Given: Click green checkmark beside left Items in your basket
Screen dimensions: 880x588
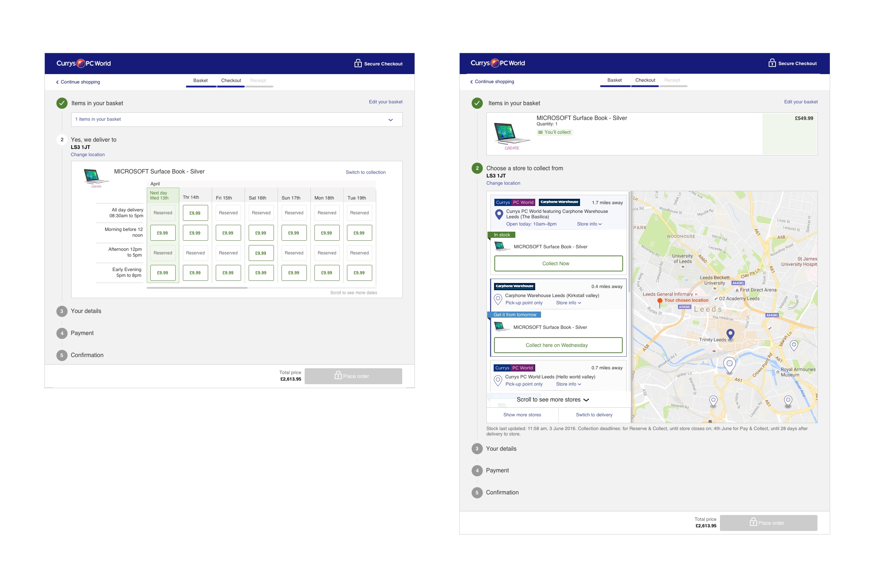Looking at the screenshot, I should click(62, 103).
